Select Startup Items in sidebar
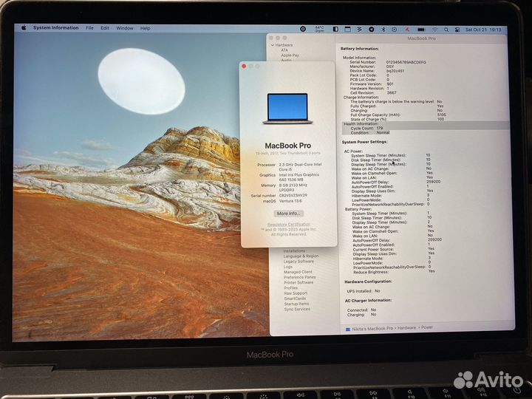 296,304
